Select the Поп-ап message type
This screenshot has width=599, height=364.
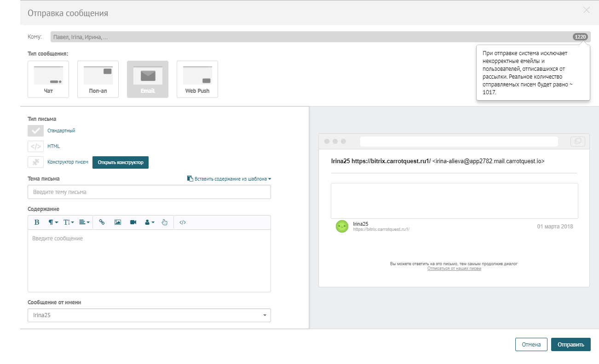click(x=98, y=79)
